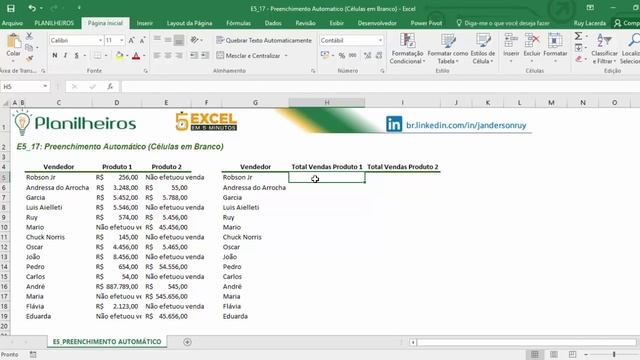Click the decrease decimal places icon

[379, 56]
